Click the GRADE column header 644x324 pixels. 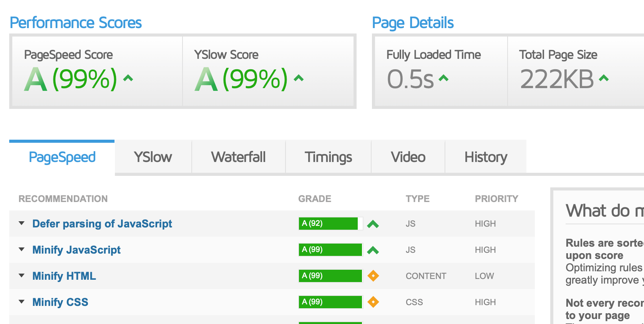click(x=315, y=199)
